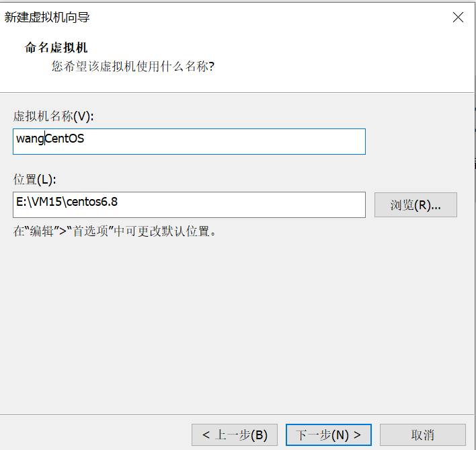The image size is (476, 450).
Task: Click the text 您希望该虚拟机使用什么名称?
Action: 133,66
